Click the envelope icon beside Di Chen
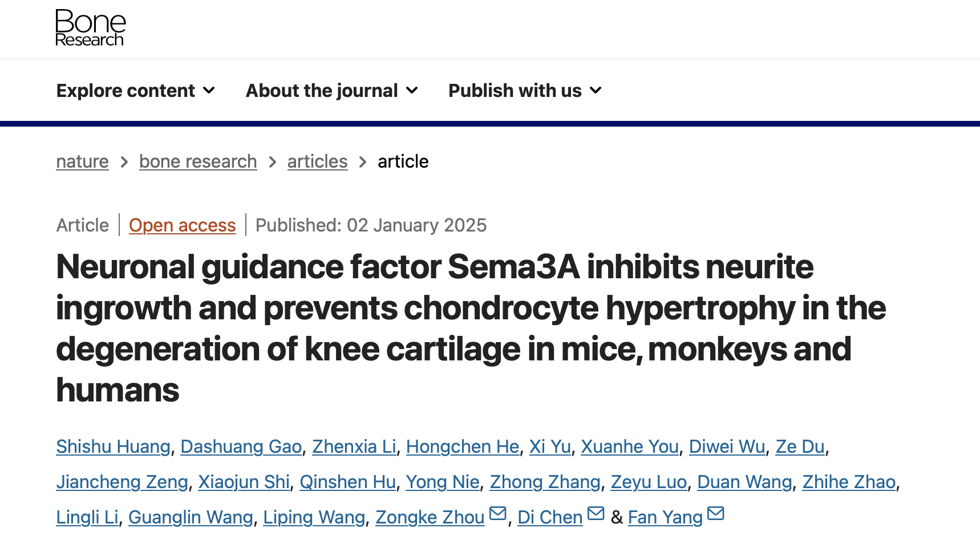Image resolution: width=980 pixels, height=544 pixels. (x=596, y=514)
